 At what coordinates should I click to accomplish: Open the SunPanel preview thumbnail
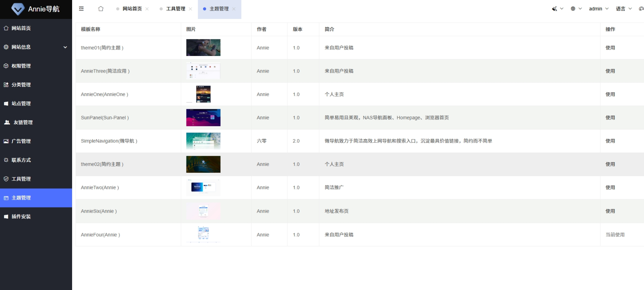(203, 118)
